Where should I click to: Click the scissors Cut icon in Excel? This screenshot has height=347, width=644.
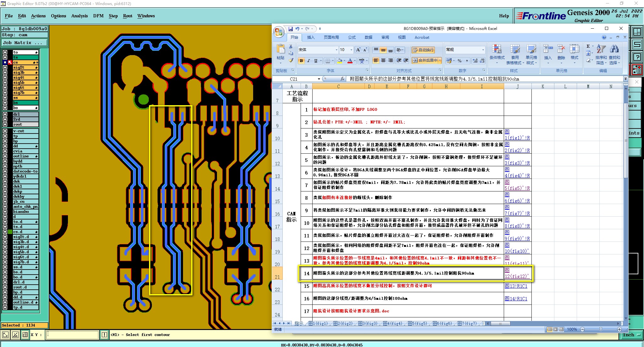291,47
